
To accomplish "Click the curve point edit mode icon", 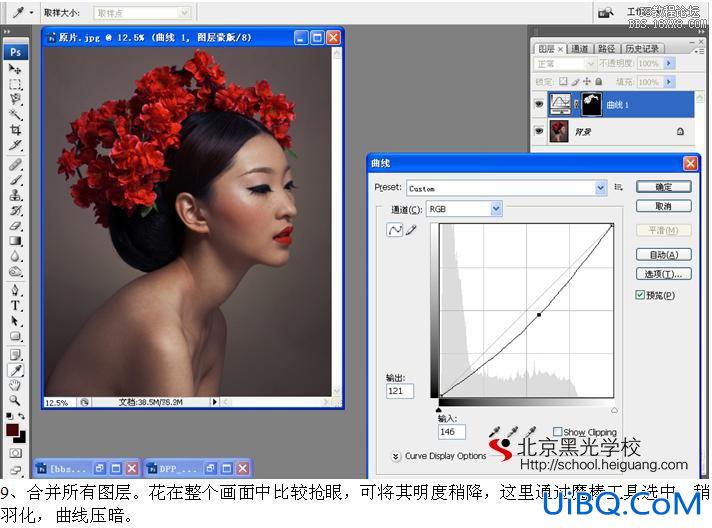I will 394,230.
